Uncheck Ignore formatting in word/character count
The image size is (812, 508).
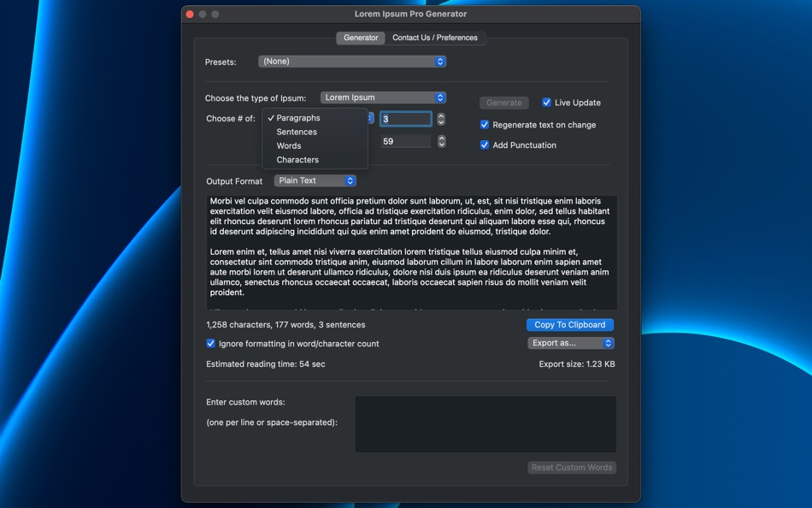click(x=209, y=343)
